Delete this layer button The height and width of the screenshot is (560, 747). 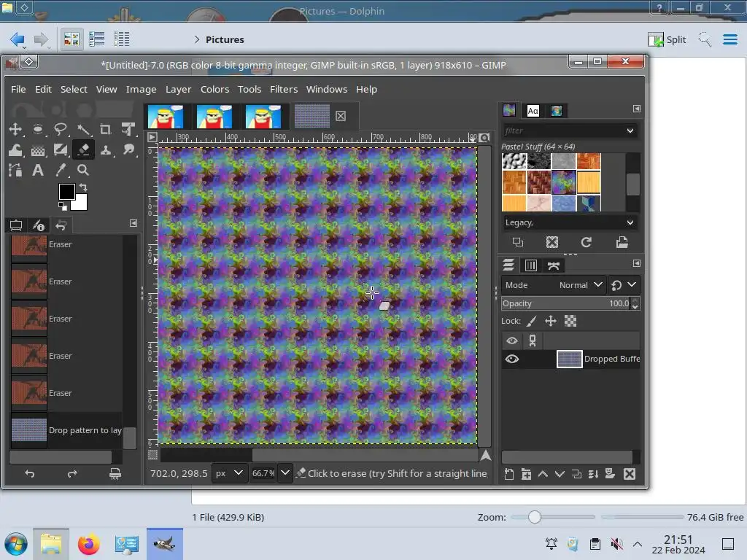pyautogui.click(x=630, y=474)
